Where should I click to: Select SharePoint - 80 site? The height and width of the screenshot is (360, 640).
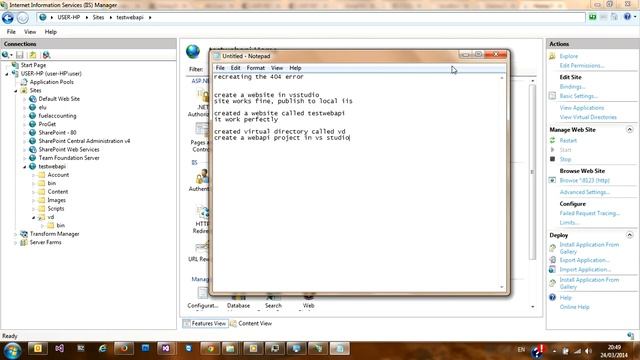tap(57, 133)
